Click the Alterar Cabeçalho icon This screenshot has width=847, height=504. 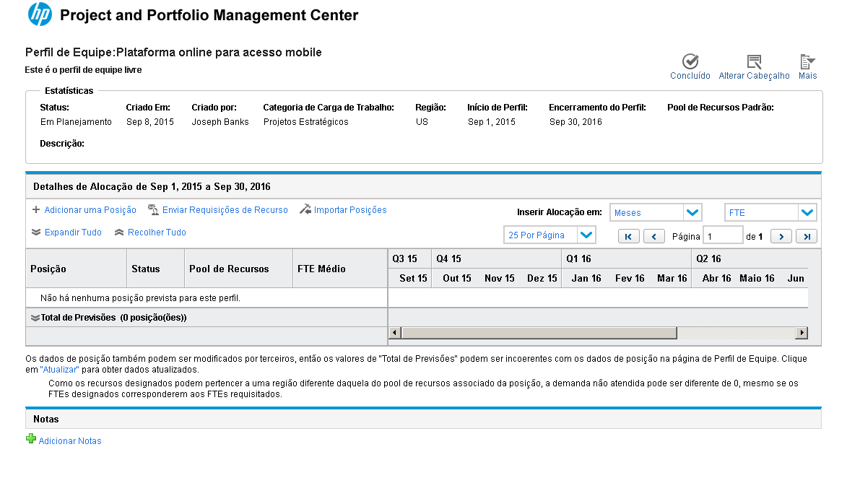pos(754,61)
